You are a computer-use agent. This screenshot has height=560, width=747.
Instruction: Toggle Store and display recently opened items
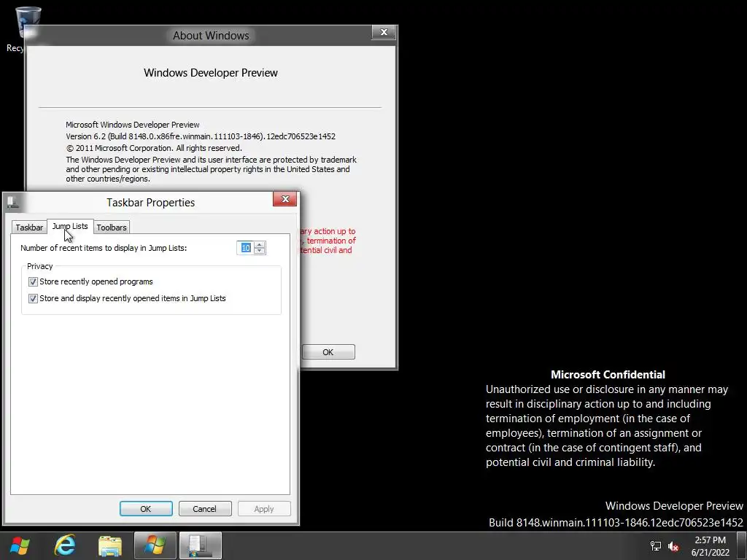coord(33,298)
